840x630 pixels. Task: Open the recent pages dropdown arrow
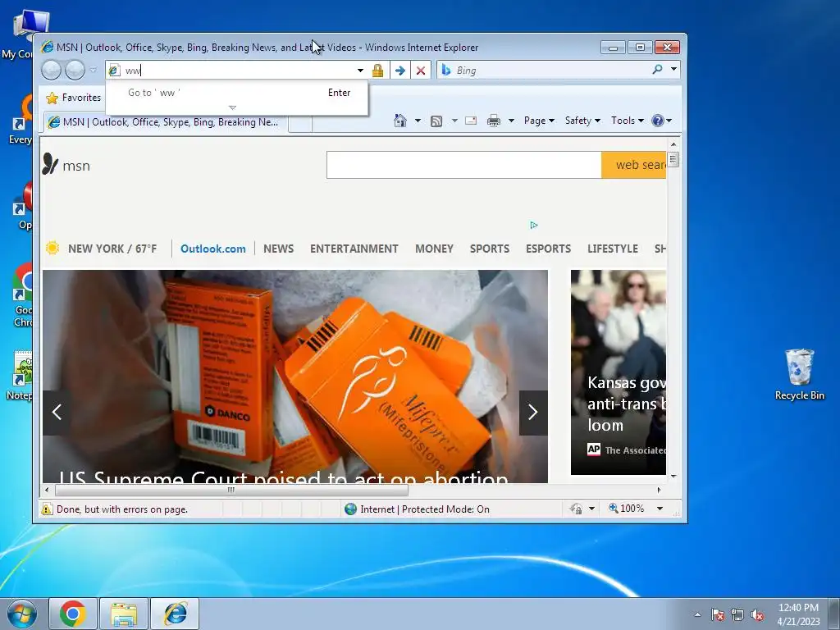[x=94, y=71]
